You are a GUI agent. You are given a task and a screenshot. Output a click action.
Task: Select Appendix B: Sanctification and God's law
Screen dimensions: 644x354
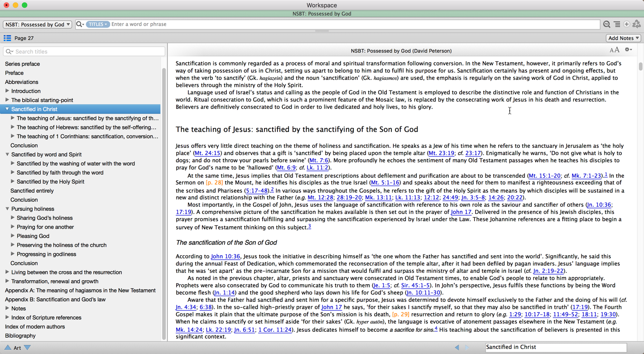pyautogui.click(x=55, y=300)
